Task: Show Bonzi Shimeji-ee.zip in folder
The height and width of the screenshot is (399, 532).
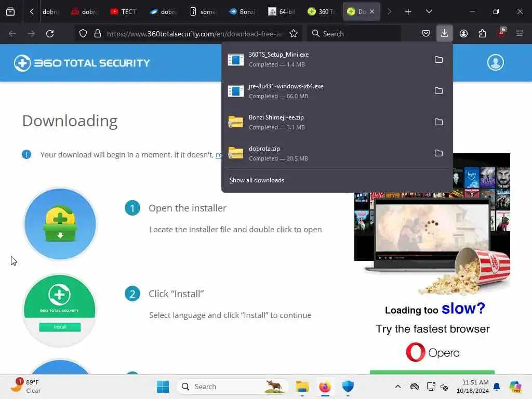Action: tap(438, 122)
